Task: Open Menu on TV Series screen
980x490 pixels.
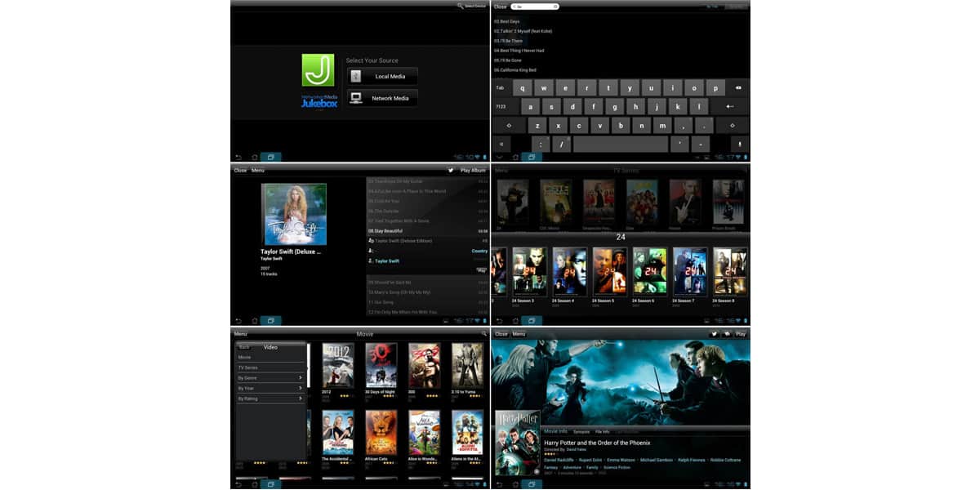Action: [501, 171]
